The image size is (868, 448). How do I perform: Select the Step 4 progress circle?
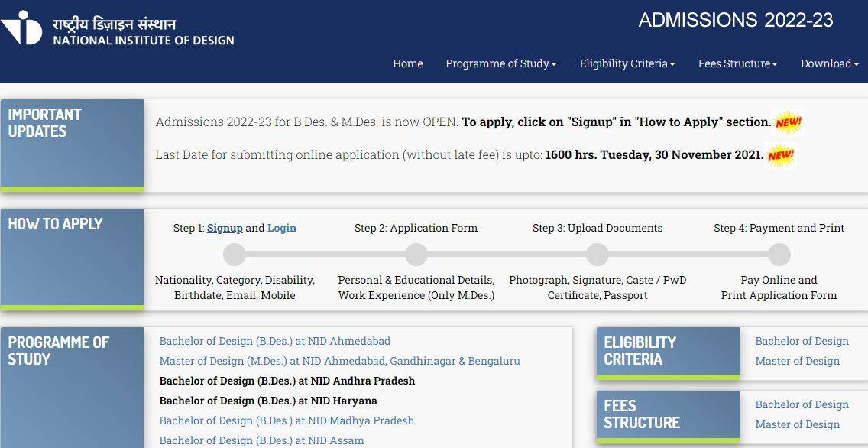779,255
